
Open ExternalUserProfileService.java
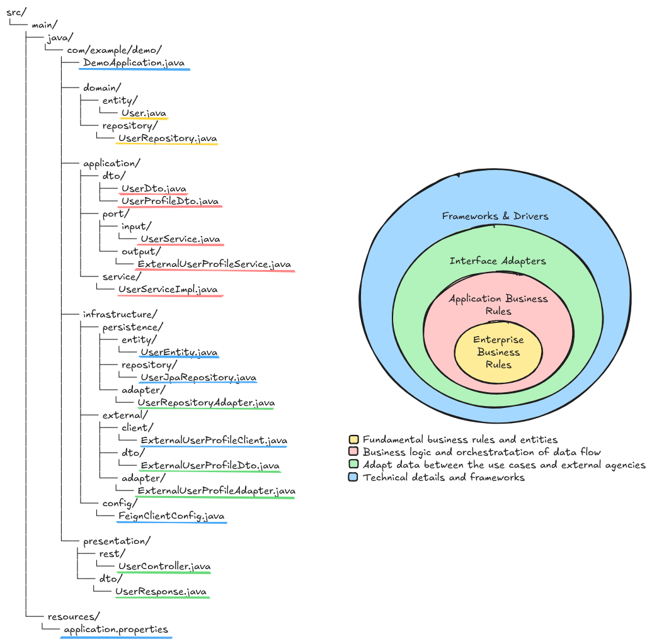click(215, 264)
